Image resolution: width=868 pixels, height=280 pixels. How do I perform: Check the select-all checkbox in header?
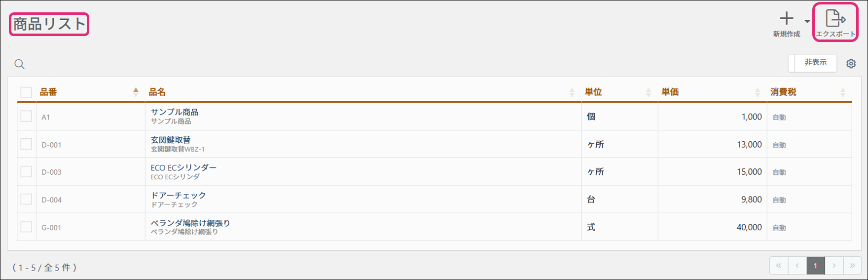pyautogui.click(x=26, y=92)
